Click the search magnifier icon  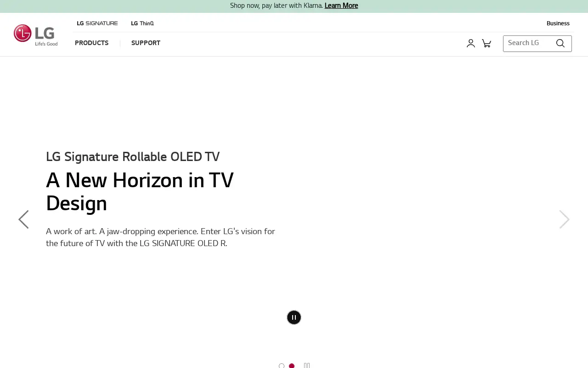coord(560,43)
